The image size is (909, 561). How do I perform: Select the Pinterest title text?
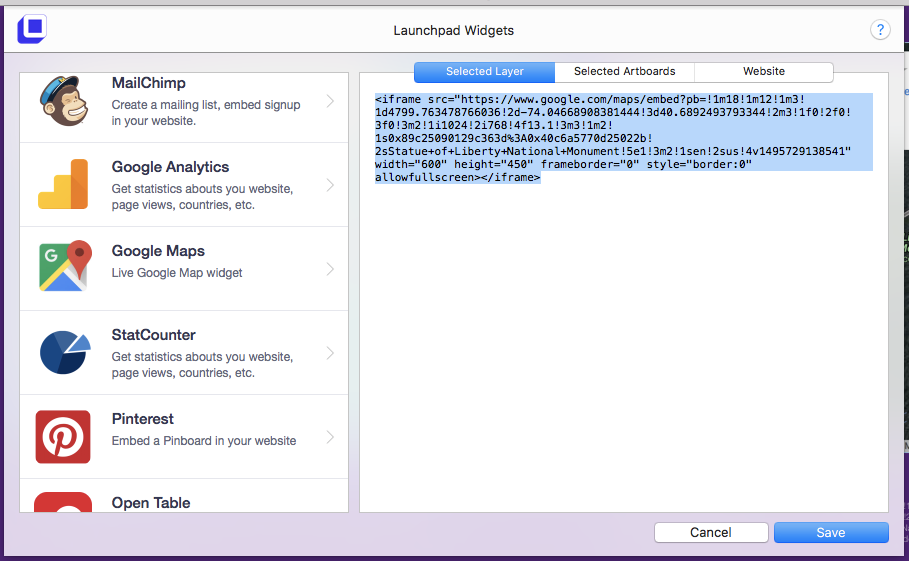[x=143, y=419]
